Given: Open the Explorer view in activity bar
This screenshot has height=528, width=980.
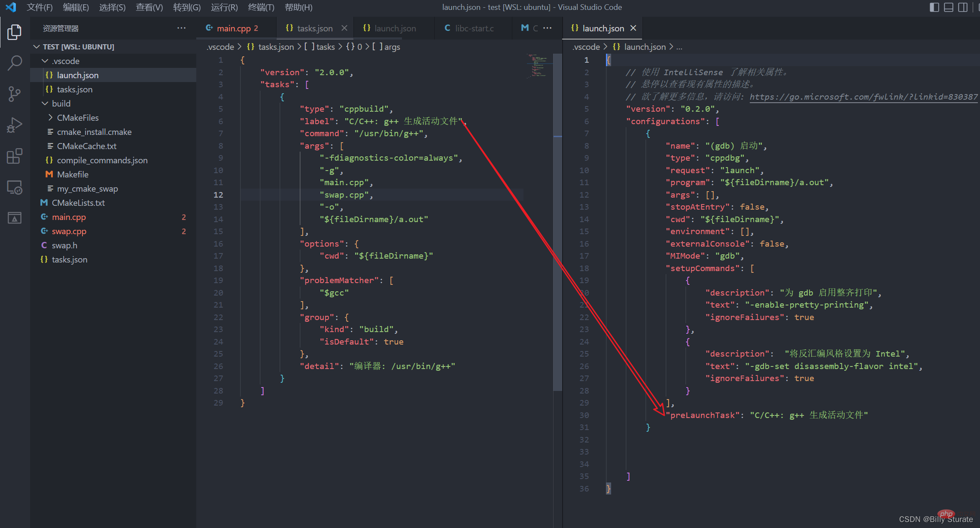Looking at the screenshot, I should [x=14, y=32].
